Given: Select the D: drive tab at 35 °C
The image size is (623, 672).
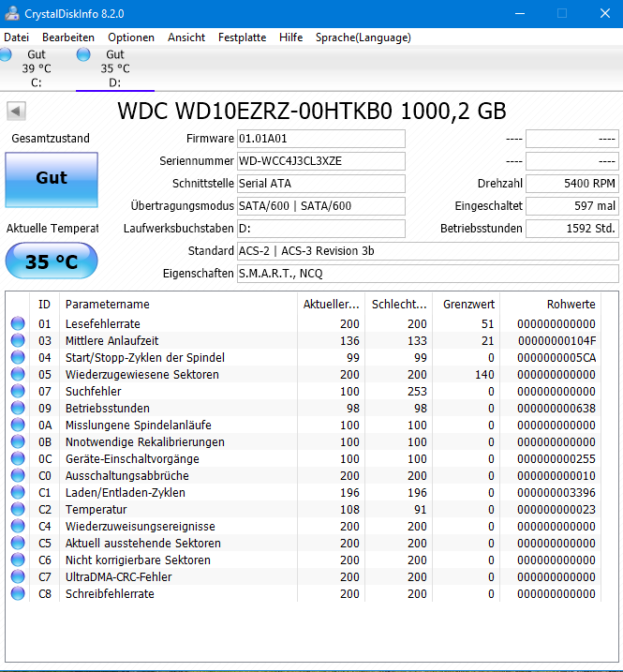Looking at the screenshot, I should point(115,68).
